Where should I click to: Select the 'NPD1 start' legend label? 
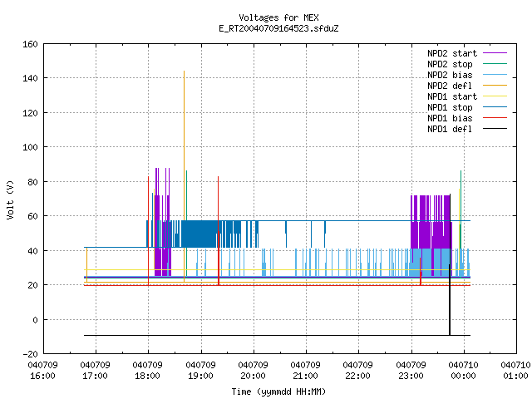[x=452, y=96]
